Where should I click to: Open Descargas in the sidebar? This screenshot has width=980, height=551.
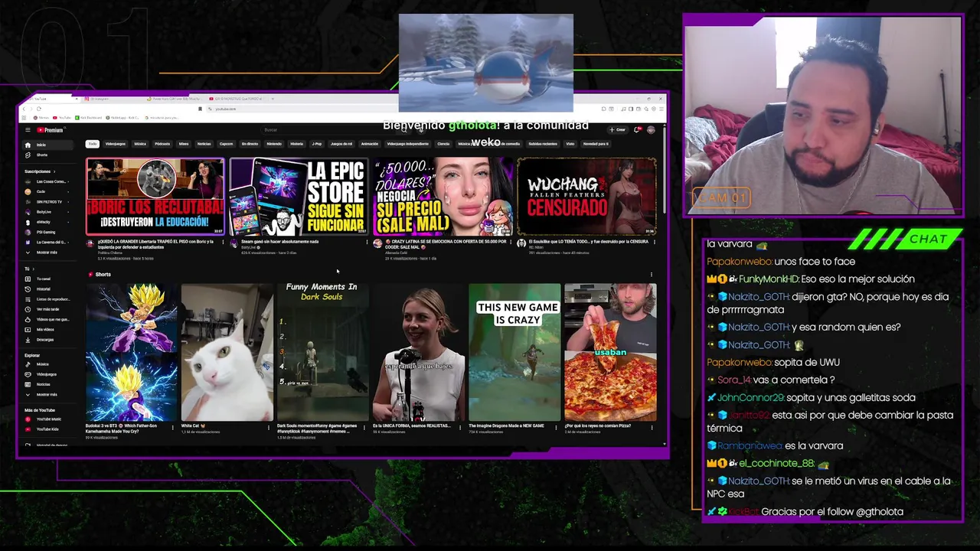click(47, 339)
